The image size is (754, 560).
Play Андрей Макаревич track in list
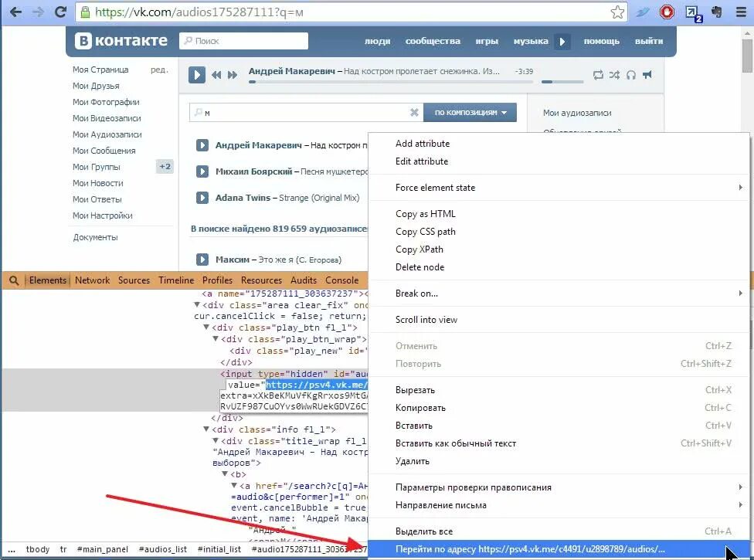coord(202,145)
